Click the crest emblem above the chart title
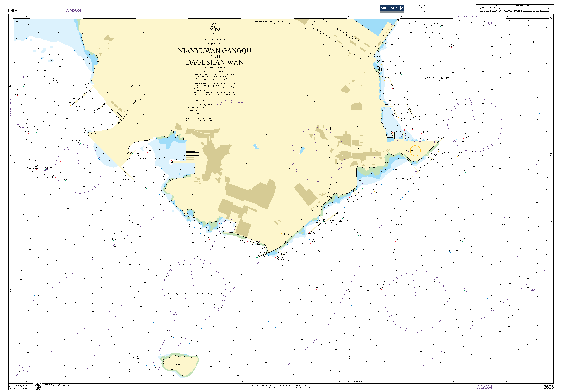The image size is (562, 392). [x=215, y=29]
